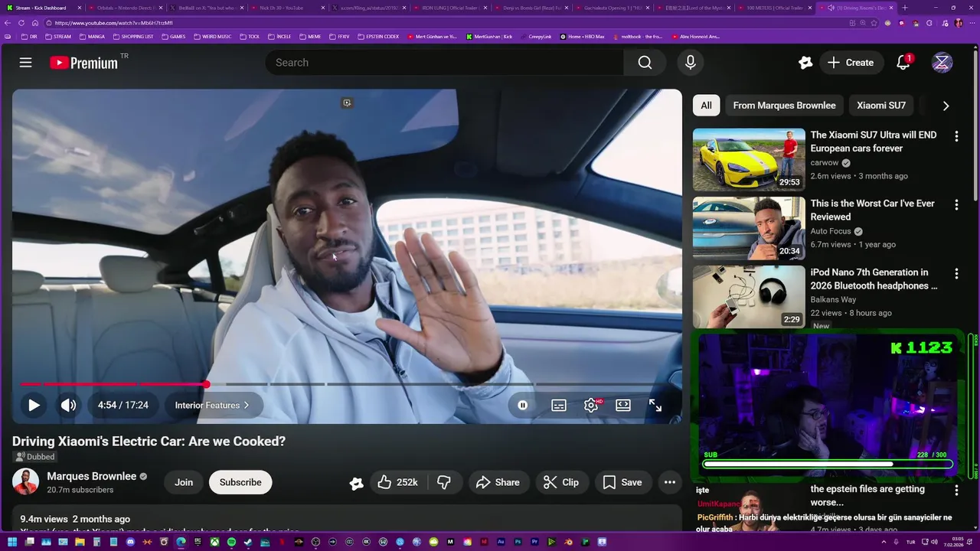
Task: Dislike this video
Action: 443,482
